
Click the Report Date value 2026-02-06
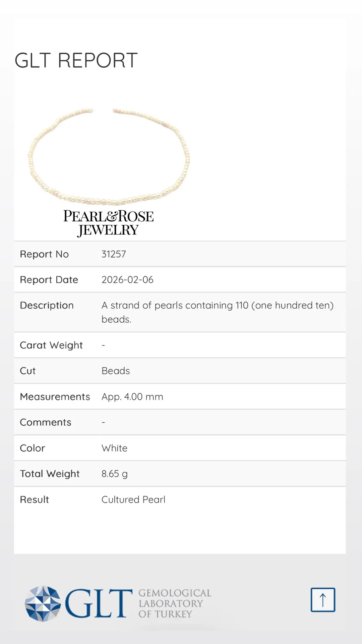[x=127, y=280]
